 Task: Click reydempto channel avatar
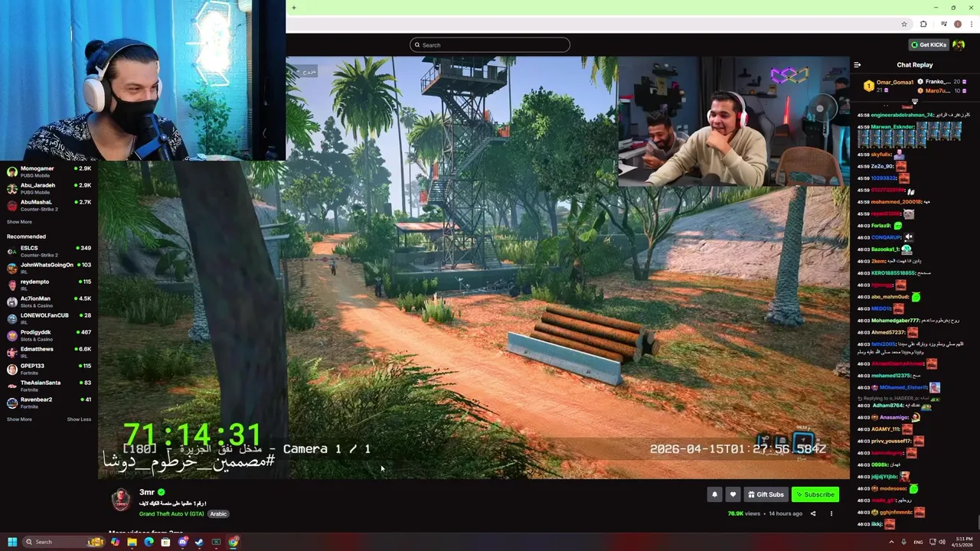[12, 285]
